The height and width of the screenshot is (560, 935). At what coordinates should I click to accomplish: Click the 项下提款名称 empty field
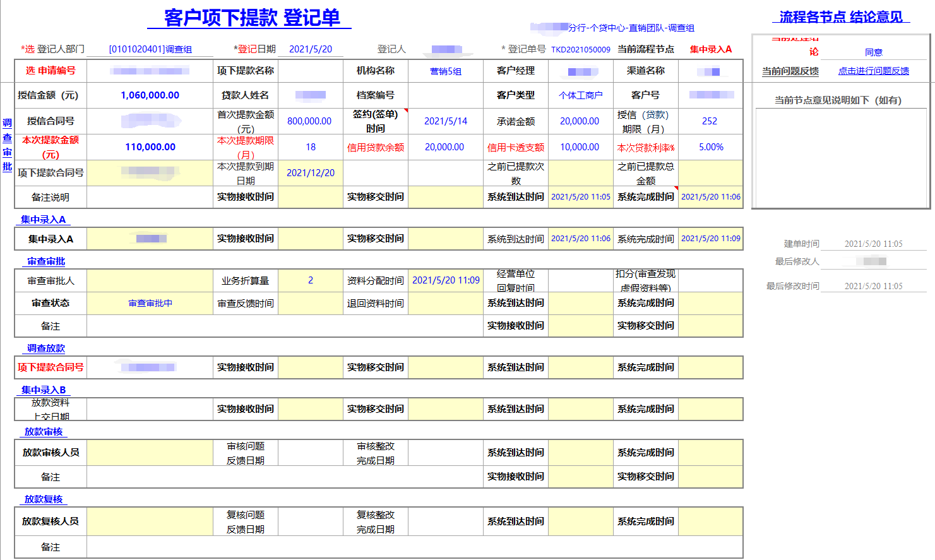311,71
